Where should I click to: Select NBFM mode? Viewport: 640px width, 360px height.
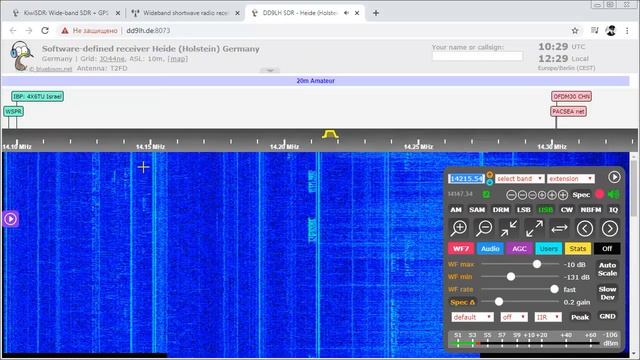[591, 210]
